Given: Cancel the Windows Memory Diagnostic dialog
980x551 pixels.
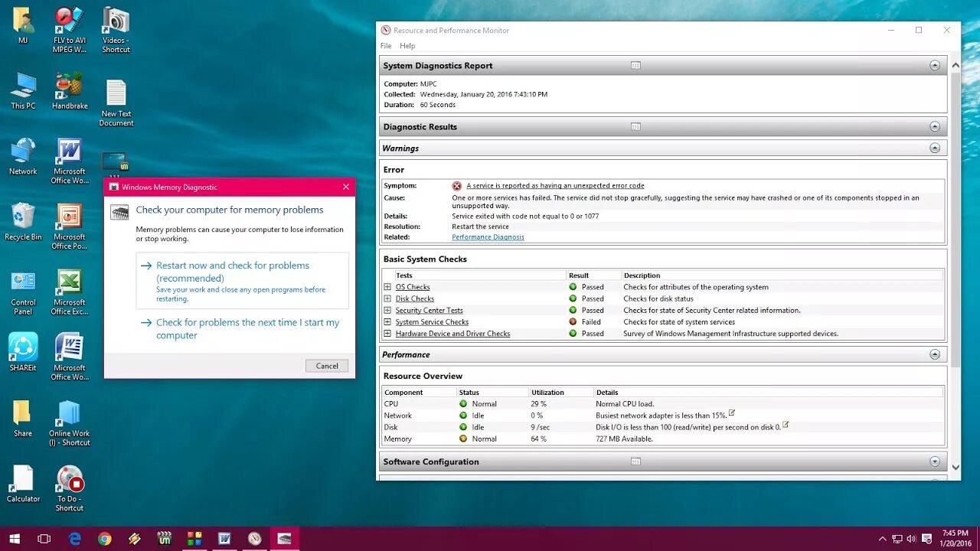Looking at the screenshot, I should [x=327, y=366].
